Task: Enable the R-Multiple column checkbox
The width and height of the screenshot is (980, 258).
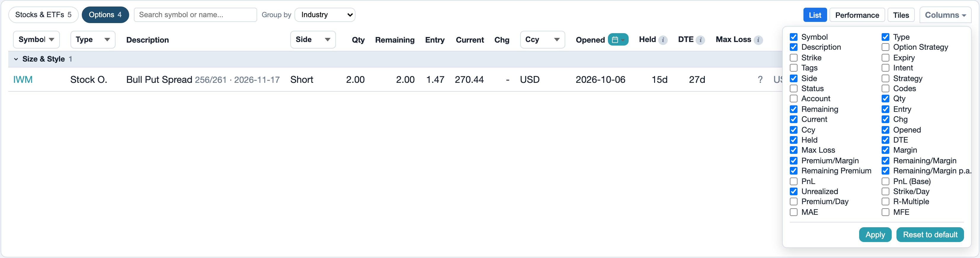Action: point(886,201)
